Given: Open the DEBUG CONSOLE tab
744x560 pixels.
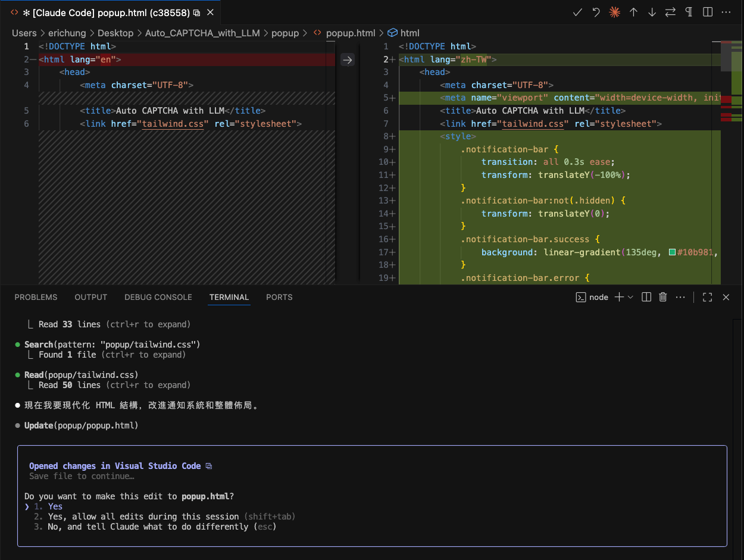Looking at the screenshot, I should [158, 297].
